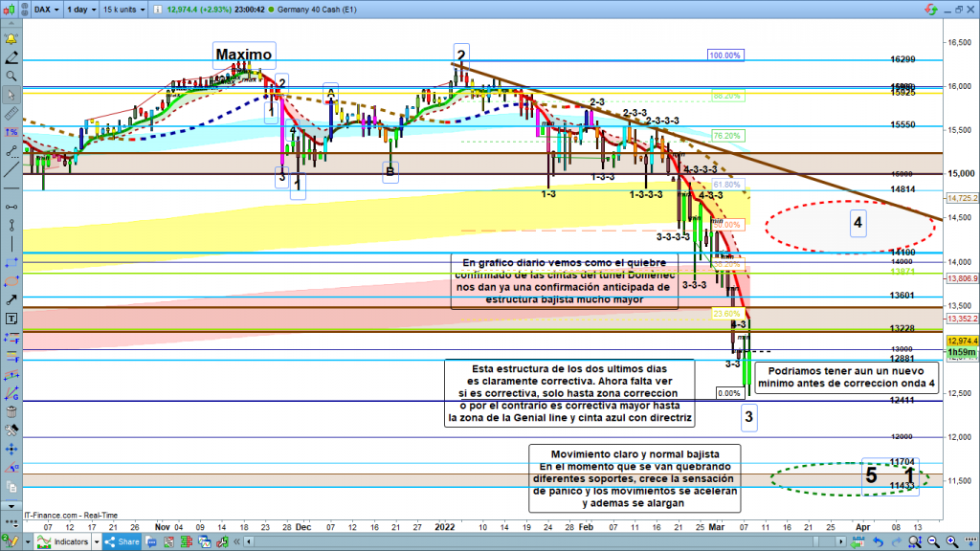
Task: Expand the arrow next to Indicators
Action: click(97, 541)
